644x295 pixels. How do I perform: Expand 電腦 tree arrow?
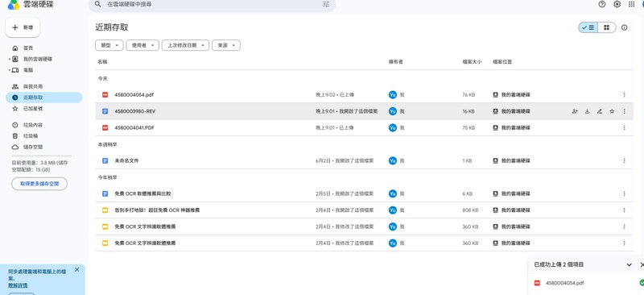[x=9, y=70]
